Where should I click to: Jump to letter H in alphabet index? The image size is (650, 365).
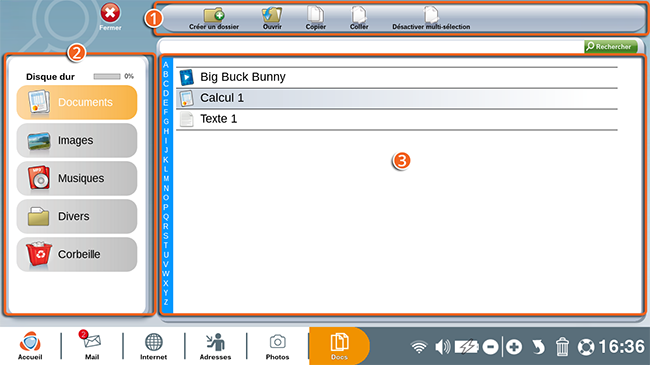click(x=166, y=131)
